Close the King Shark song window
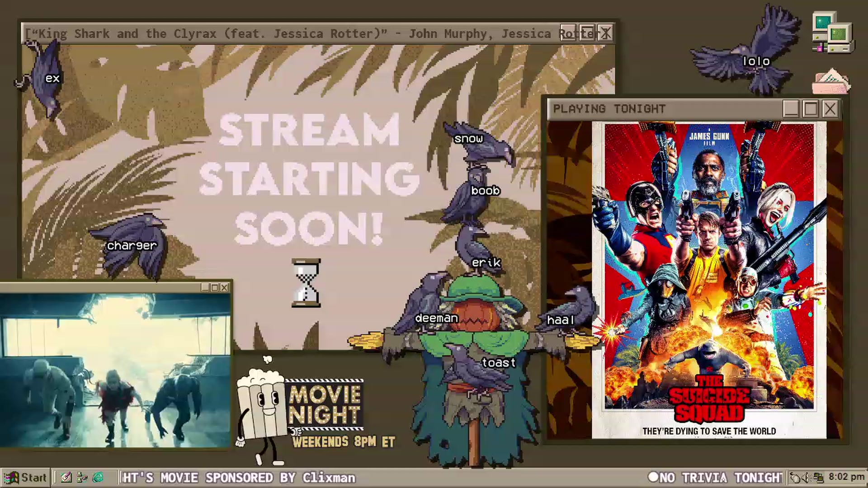The height and width of the screenshot is (488, 868). coord(605,33)
